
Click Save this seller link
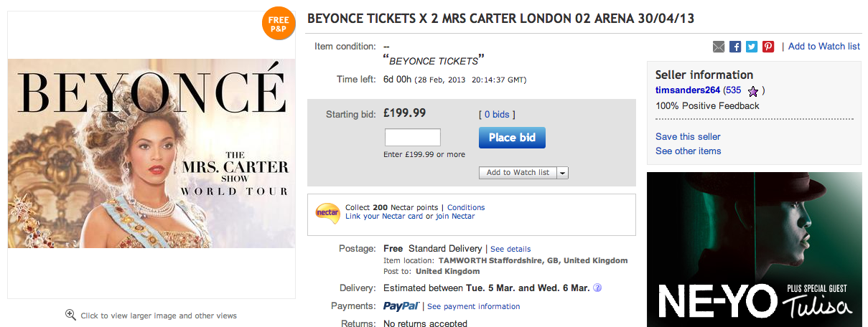click(688, 137)
